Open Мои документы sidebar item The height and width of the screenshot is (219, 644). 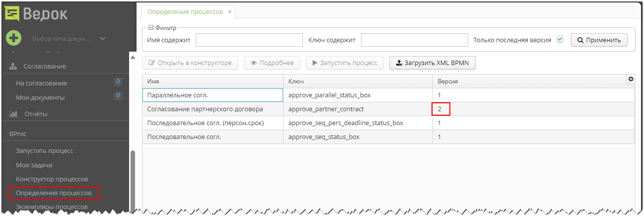(x=40, y=97)
